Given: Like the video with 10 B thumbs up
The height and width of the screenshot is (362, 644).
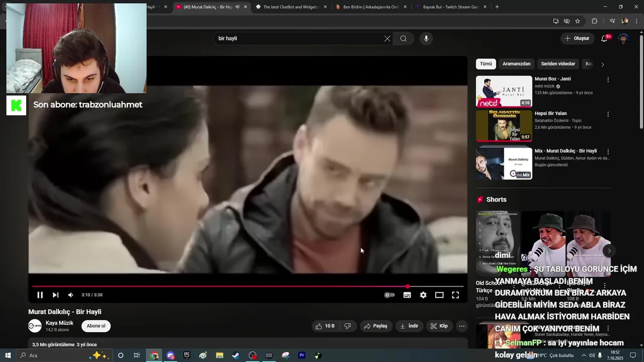Looking at the screenshot, I should pyautogui.click(x=325, y=326).
